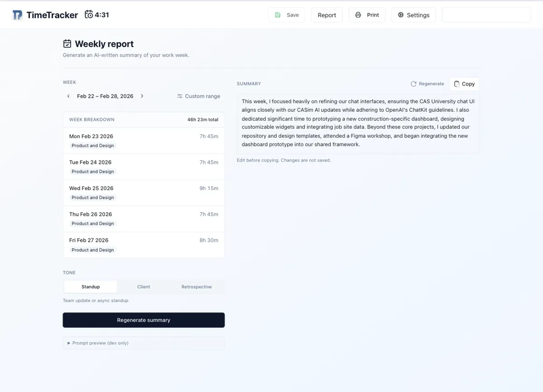This screenshot has height=392, width=543.
Task: Click the timer icon showing 4:31
Action: coord(89,14)
